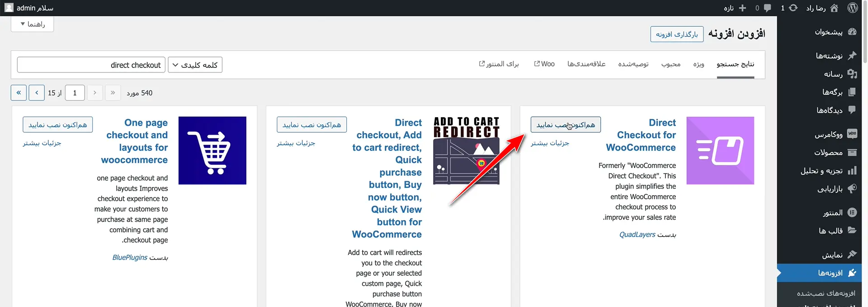The height and width of the screenshot is (307, 868).
Task: Open the updates icon in admin bar
Action: click(793, 8)
